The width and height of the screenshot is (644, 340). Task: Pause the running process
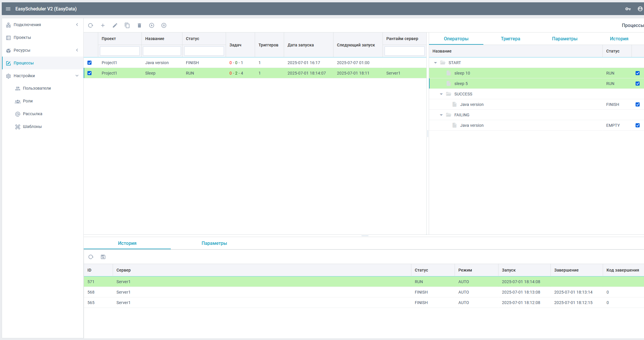pyautogui.click(x=164, y=25)
